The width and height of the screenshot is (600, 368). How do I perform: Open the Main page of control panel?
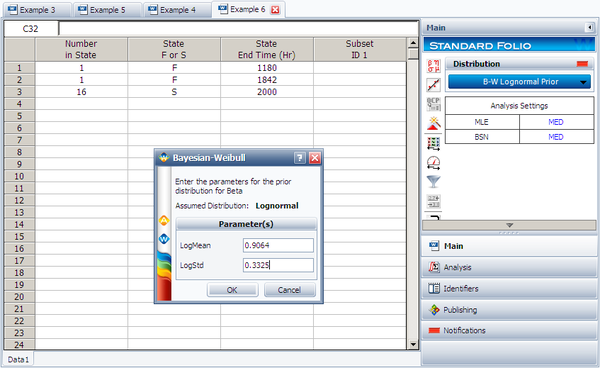[509, 246]
